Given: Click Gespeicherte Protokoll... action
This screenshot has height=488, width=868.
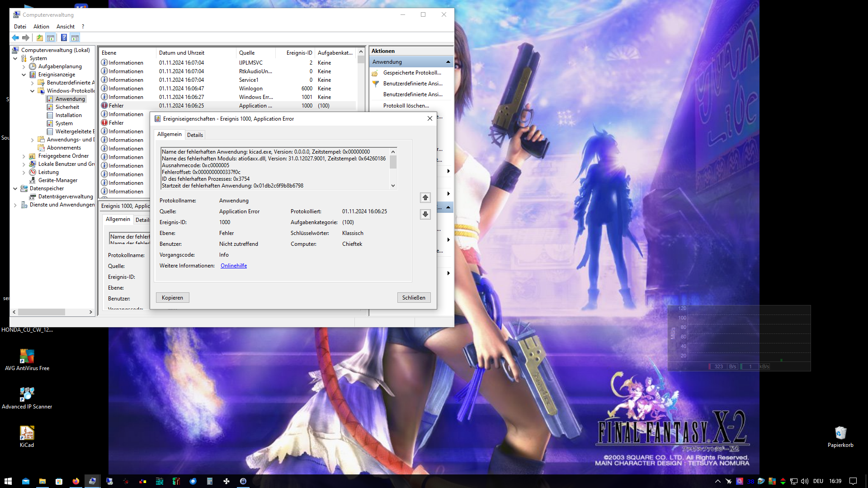Looking at the screenshot, I should coord(412,73).
